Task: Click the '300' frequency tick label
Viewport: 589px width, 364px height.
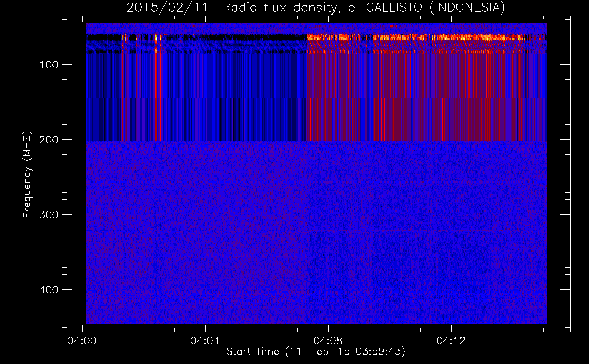Action: 49,215
